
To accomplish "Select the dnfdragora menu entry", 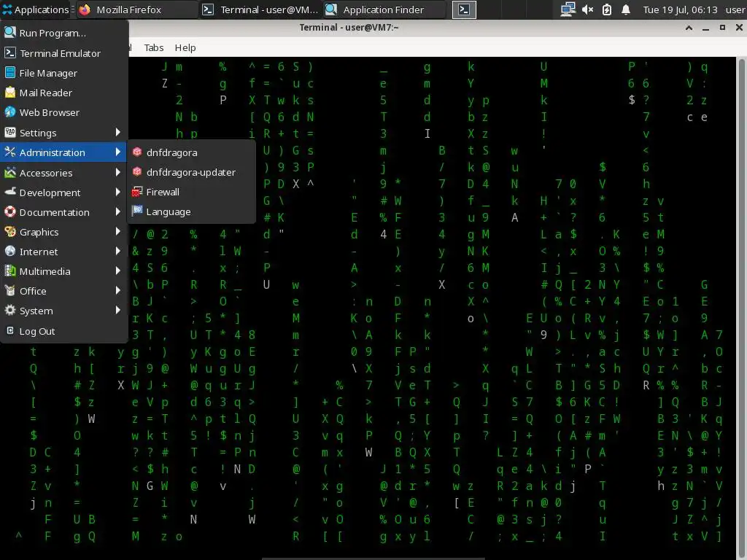I will [191, 152].
